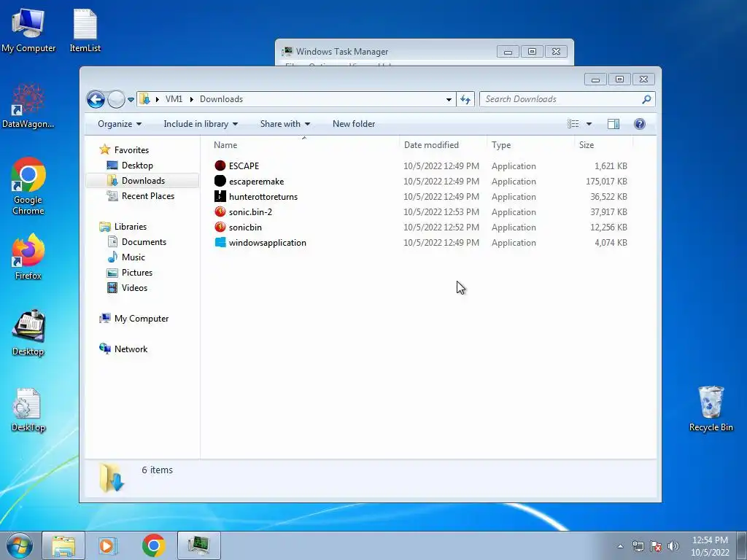Open the Pictures library
This screenshot has height=560, width=747.
pos(136,273)
